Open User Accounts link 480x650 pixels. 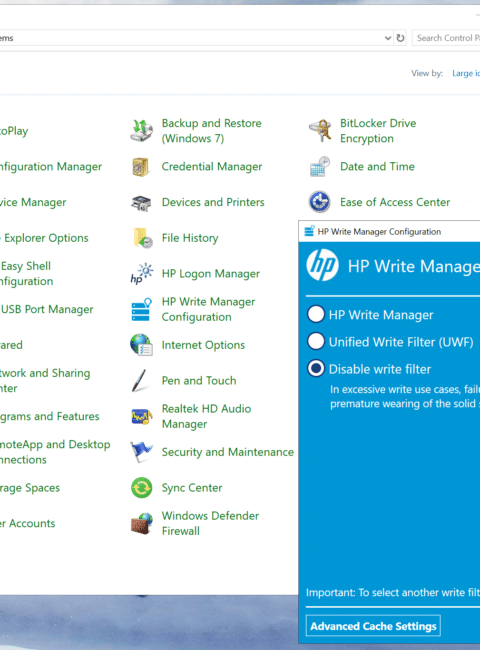coord(27,523)
